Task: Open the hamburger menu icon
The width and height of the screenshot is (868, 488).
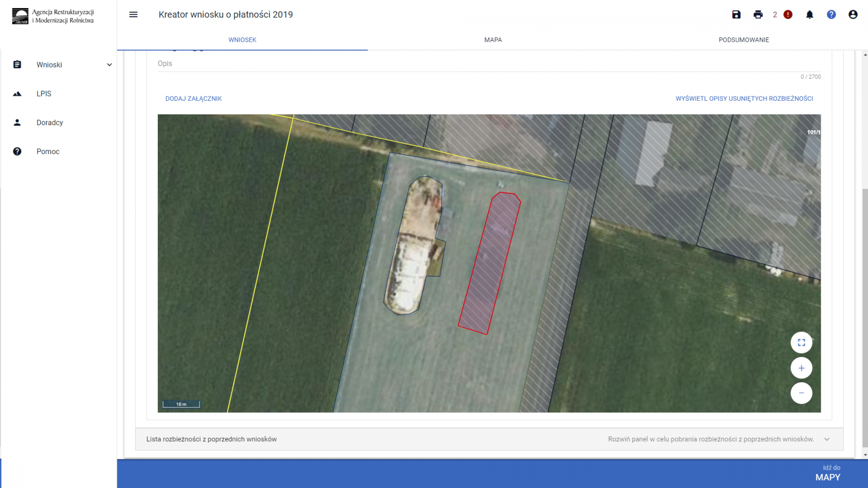Action: click(133, 15)
